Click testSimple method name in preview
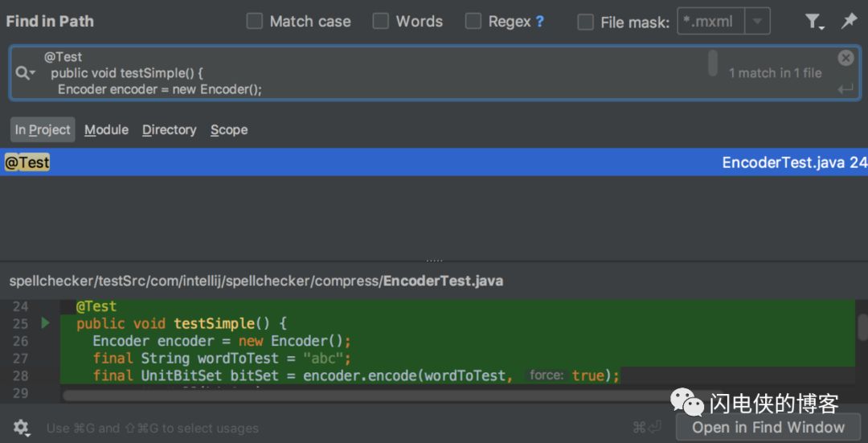 tap(214, 323)
